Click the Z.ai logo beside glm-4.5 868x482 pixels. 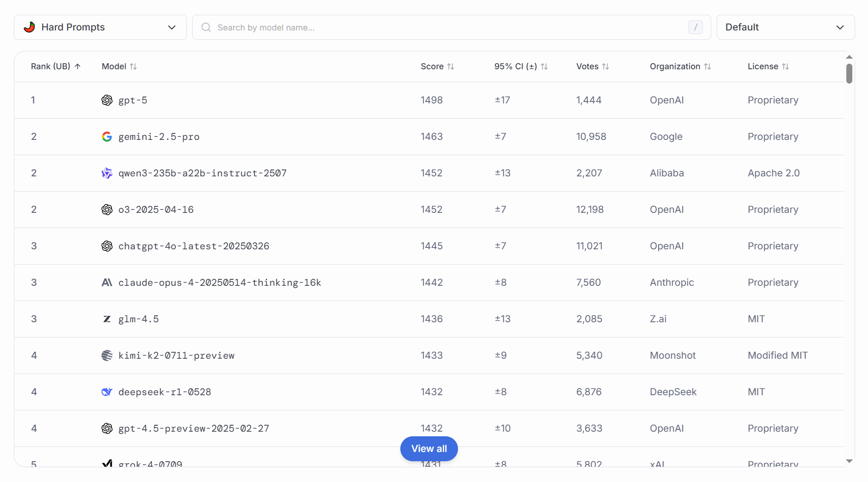coord(107,319)
